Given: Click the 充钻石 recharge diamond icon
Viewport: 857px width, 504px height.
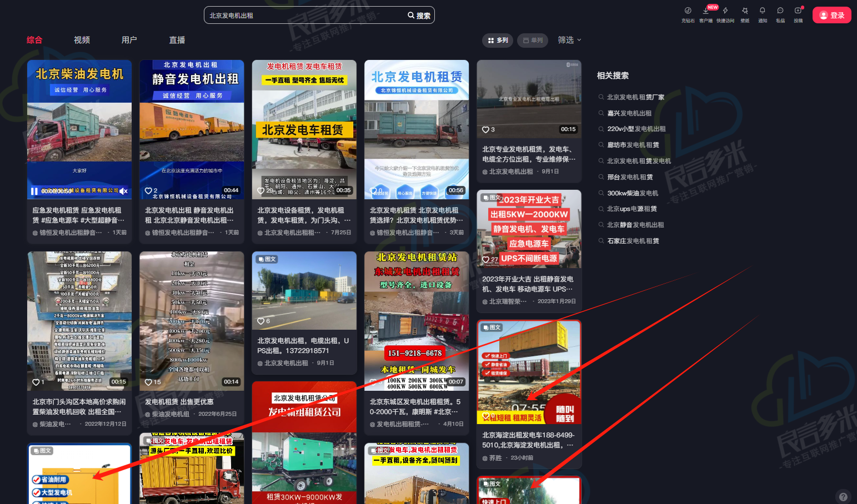Looking at the screenshot, I should coord(688,11).
